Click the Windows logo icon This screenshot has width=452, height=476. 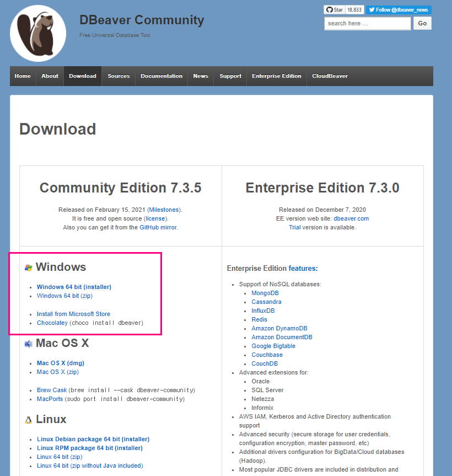point(29,268)
